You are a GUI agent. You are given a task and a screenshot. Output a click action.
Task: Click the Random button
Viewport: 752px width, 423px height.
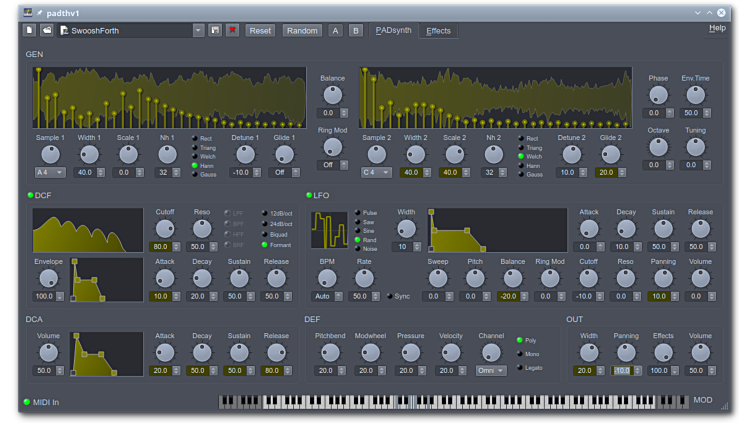click(x=302, y=31)
